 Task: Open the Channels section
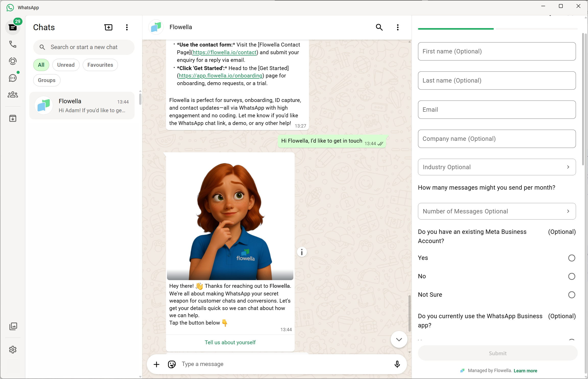[x=13, y=78]
